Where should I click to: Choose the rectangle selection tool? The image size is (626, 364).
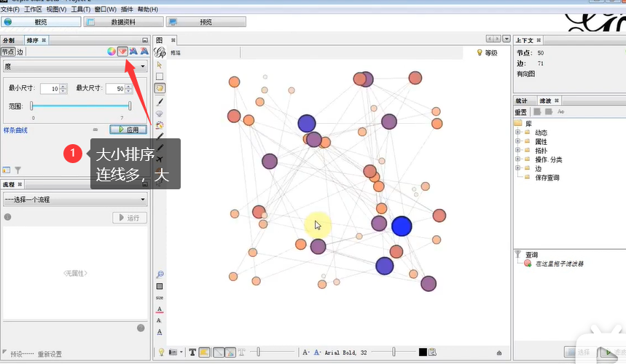160,76
